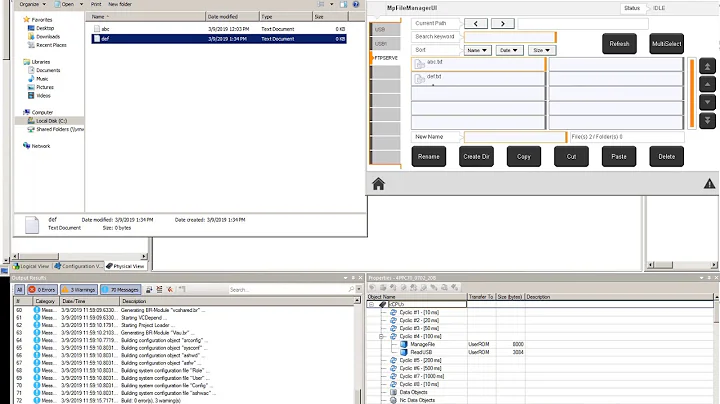Click the Favorites star icon
The image size is (720, 404).
tap(26, 19)
